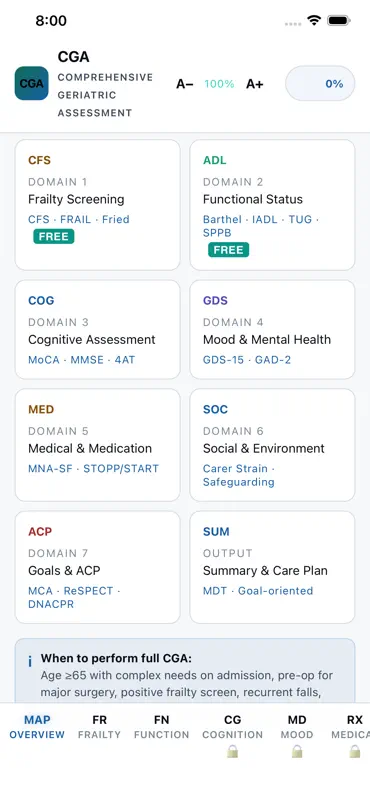
Task: Select Mood & Mental Health card
Action: tap(273, 330)
